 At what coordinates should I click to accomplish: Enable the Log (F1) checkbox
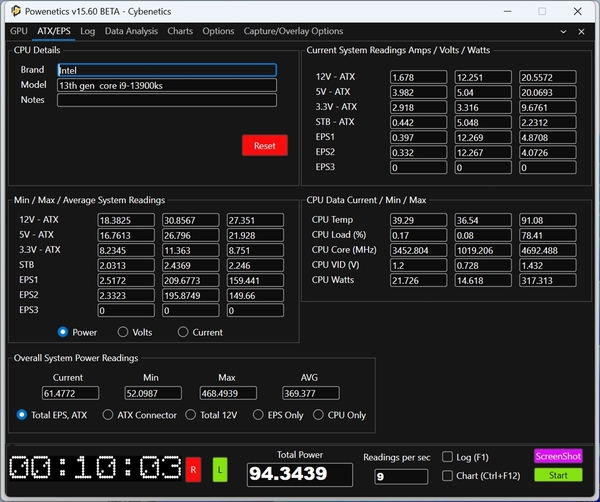point(448,457)
